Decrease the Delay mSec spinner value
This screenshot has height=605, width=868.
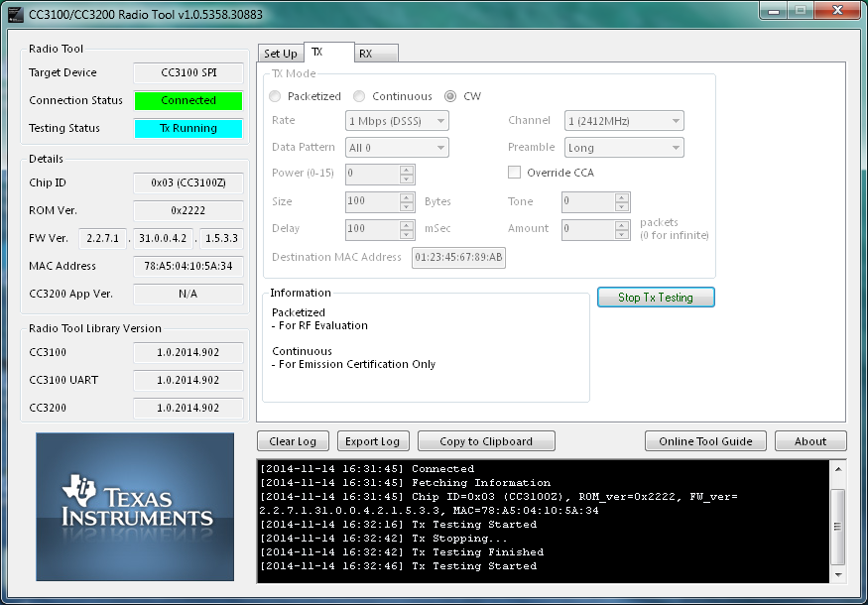coord(407,234)
